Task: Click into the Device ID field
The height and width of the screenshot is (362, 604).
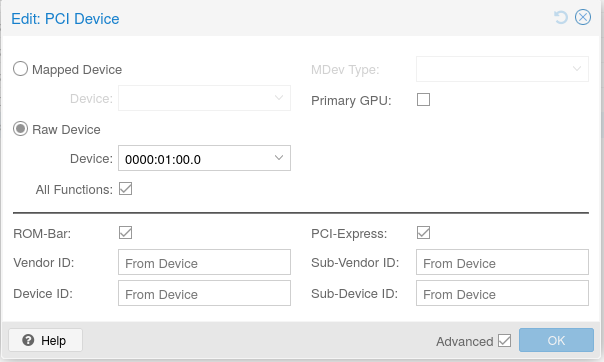Action: (x=204, y=293)
